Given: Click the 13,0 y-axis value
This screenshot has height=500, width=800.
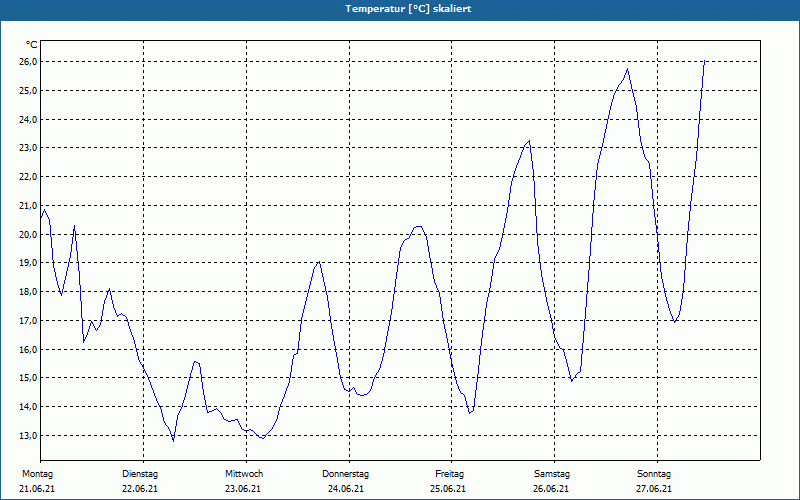Looking at the screenshot, I should (x=28, y=436).
